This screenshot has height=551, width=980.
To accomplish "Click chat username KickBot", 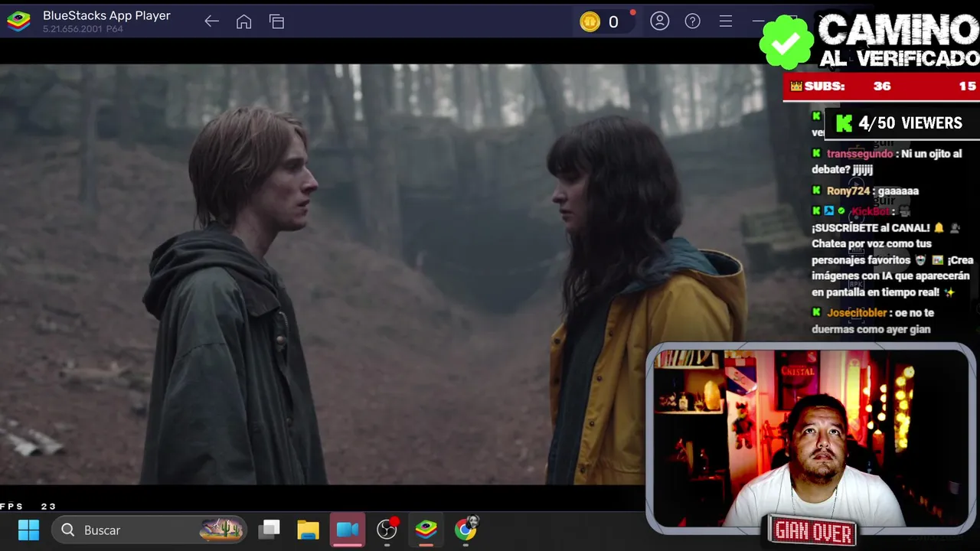I will pyautogui.click(x=871, y=211).
